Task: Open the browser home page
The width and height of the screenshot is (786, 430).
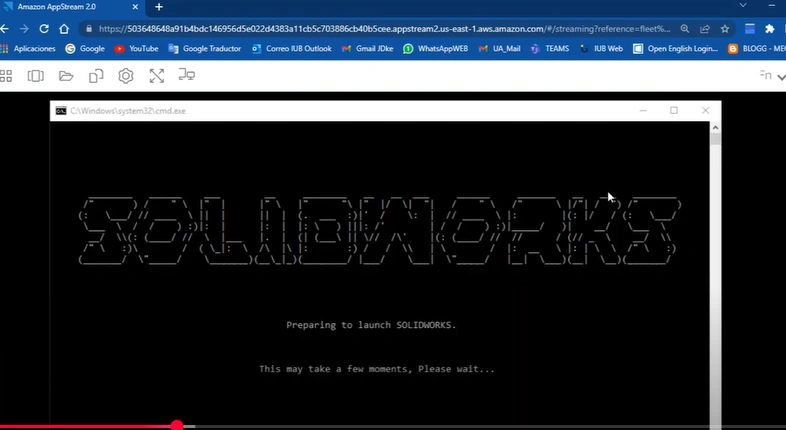Action: click(64, 29)
